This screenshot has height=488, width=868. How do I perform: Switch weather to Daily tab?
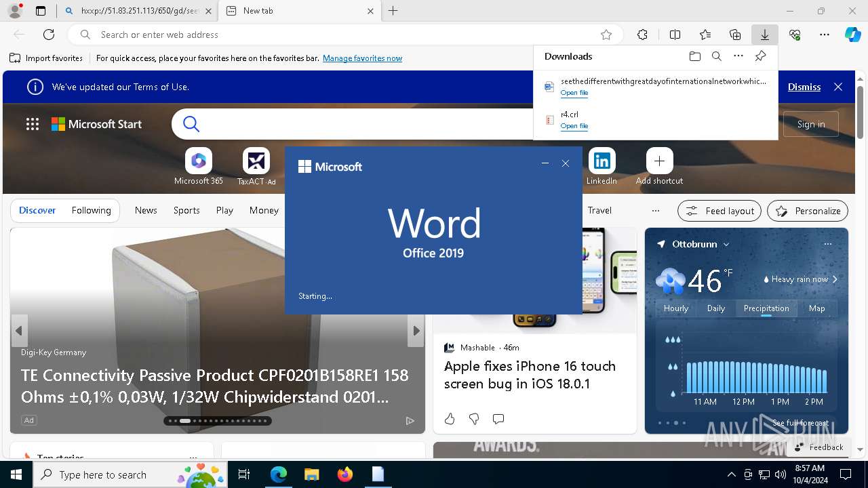point(716,308)
